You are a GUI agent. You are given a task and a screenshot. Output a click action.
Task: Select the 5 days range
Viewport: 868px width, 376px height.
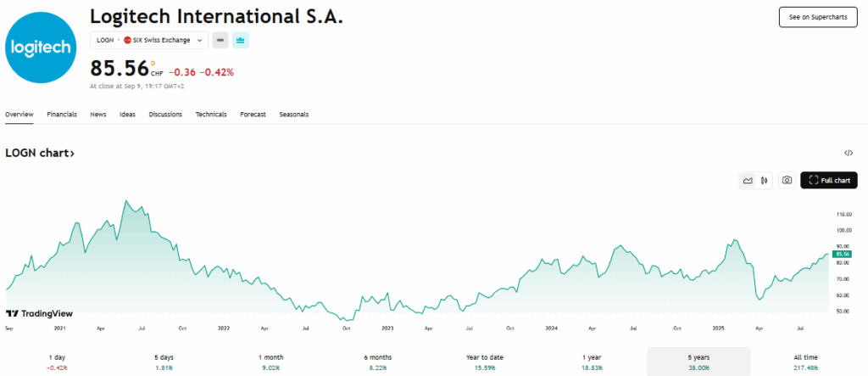[x=164, y=362]
